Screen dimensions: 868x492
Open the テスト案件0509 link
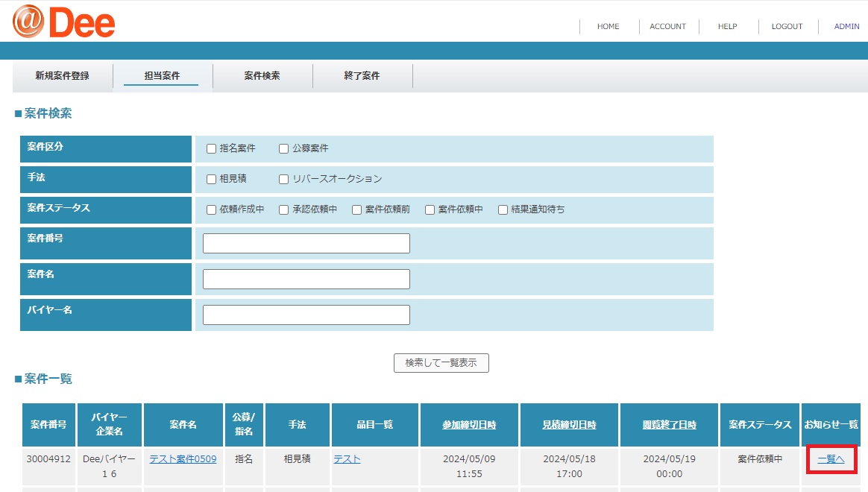point(183,458)
